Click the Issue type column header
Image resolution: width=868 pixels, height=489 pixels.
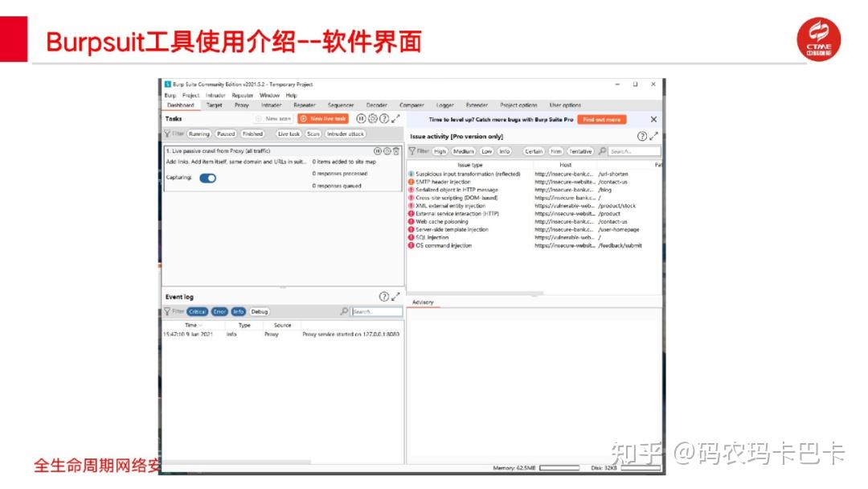(x=470, y=165)
